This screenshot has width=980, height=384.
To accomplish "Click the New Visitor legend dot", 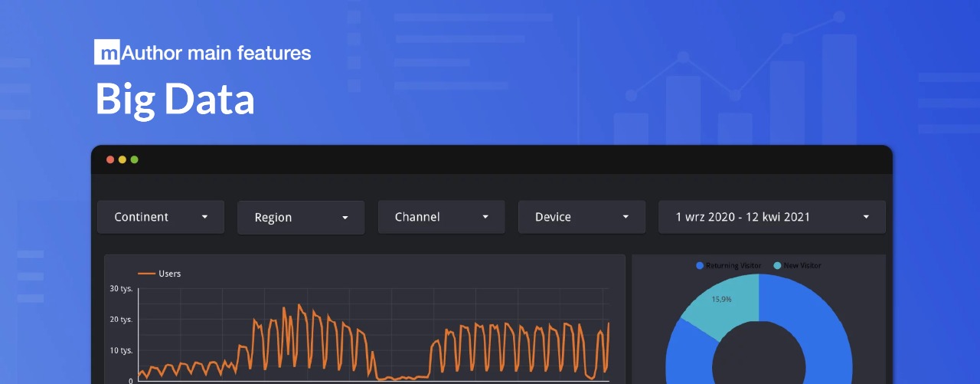I will click(778, 266).
